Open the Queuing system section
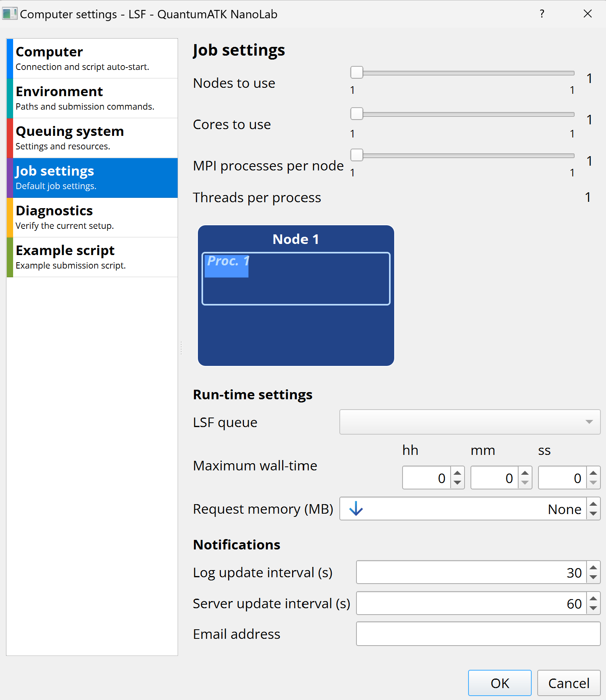 coord(92,138)
